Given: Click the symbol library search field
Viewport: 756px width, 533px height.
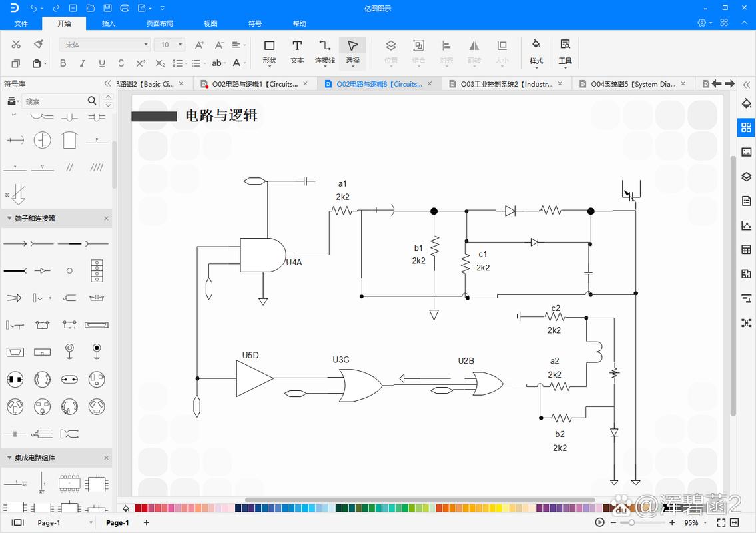Looking at the screenshot, I should click(54, 101).
